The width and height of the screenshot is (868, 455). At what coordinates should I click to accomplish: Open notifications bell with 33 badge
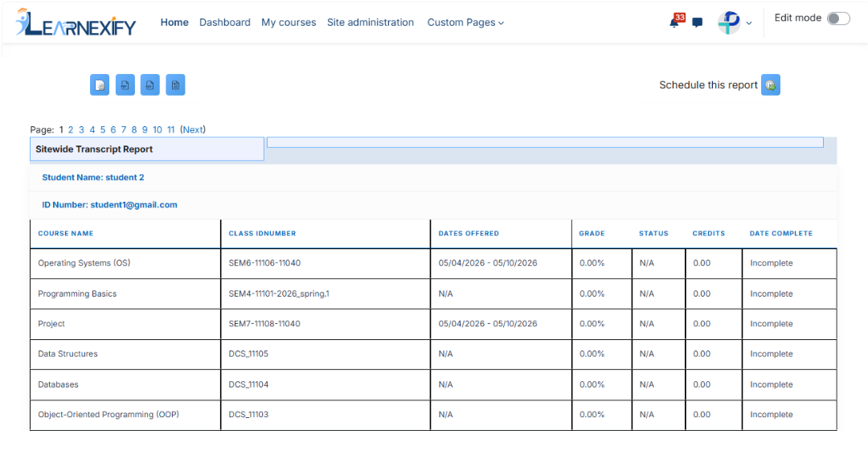[675, 22]
